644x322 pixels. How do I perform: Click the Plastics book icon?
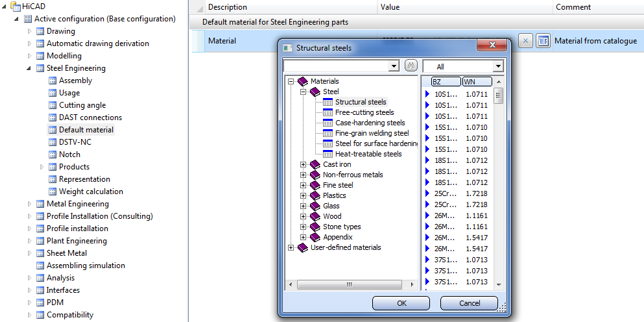(x=315, y=195)
